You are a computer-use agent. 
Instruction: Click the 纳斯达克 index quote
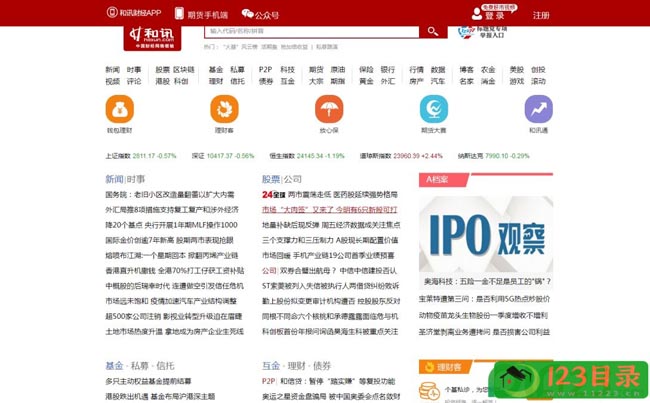(493, 156)
